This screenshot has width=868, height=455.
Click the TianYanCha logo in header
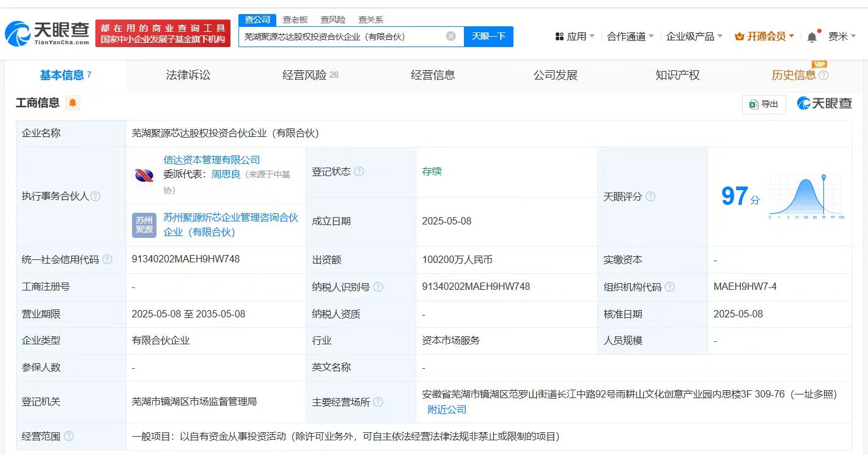tap(47, 34)
